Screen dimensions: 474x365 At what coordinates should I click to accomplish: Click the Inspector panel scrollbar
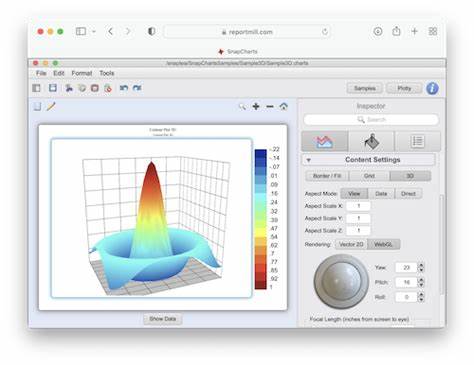pyautogui.click(x=442, y=244)
